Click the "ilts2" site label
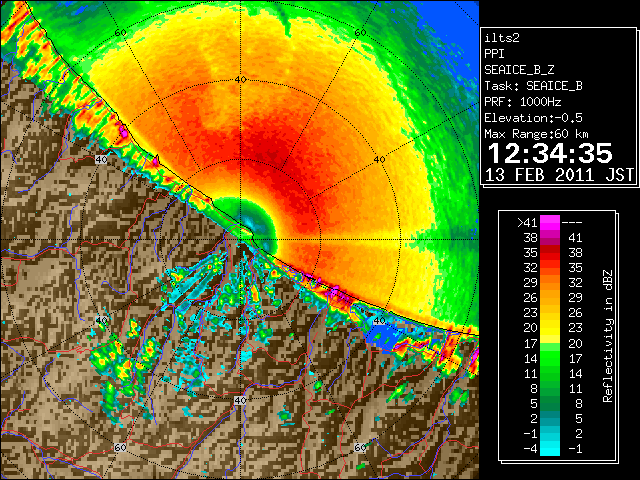Image resolution: width=640 pixels, height=480 pixels. pyautogui.click(x=502, y=38)
